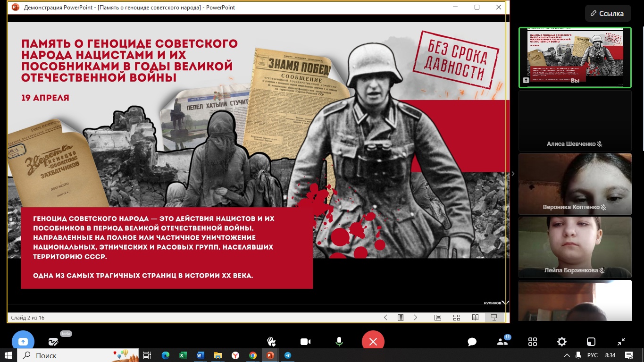The height and width of the screenshot is (362, 644).
Task: Collapse the conference window with arrows icon
Action: tap(621, 342)
